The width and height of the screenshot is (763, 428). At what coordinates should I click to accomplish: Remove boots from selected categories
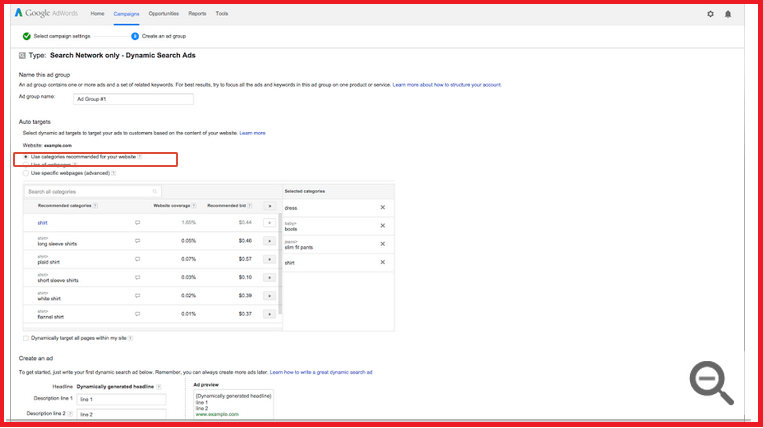point(382,225)
